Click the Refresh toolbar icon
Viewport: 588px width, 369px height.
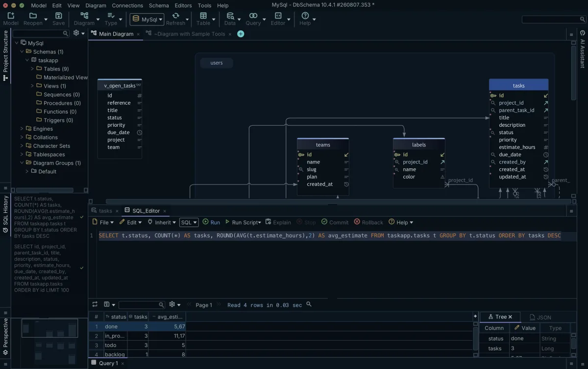click(175, 16)
